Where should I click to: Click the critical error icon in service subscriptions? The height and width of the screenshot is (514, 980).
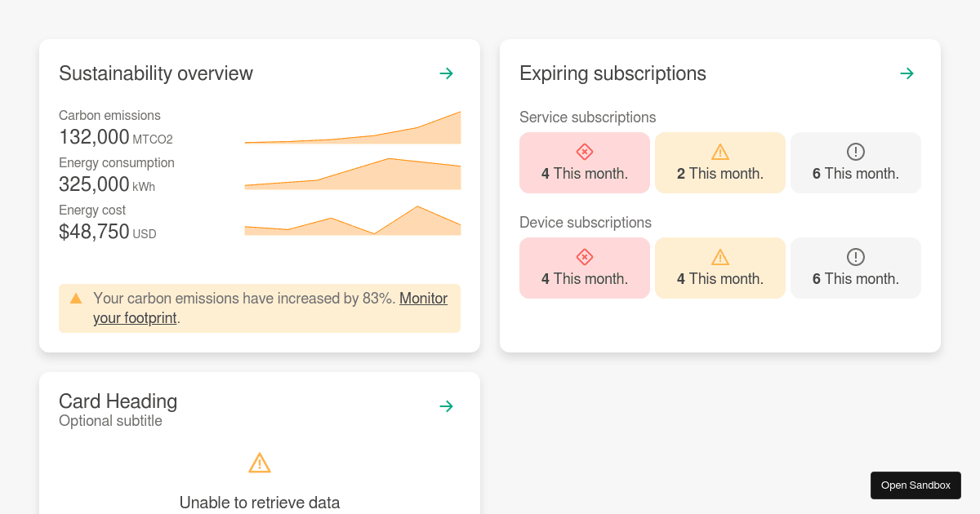pos(585,151)
